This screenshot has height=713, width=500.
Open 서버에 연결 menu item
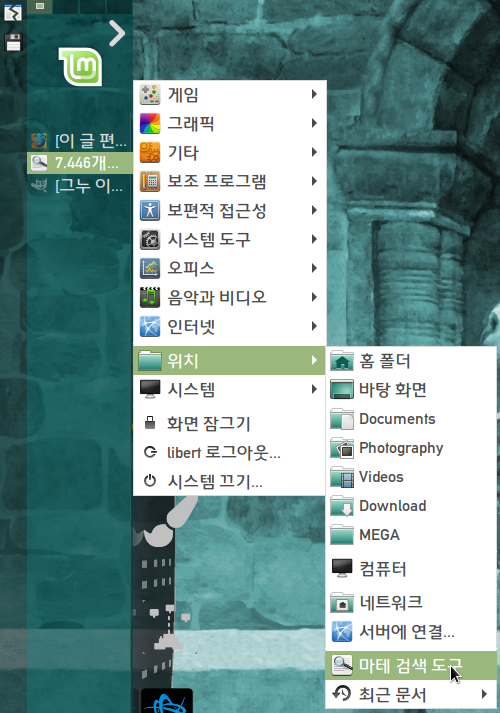coord(411,632)
